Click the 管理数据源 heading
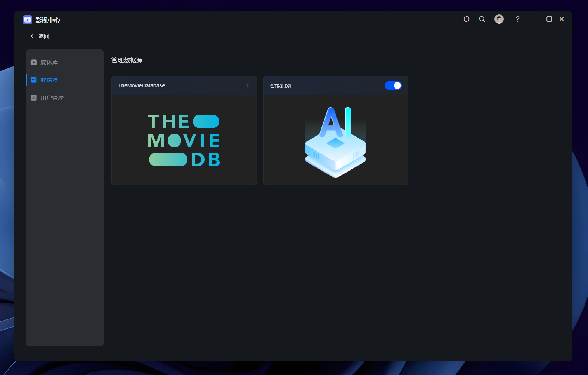 (x=127, y=60)
